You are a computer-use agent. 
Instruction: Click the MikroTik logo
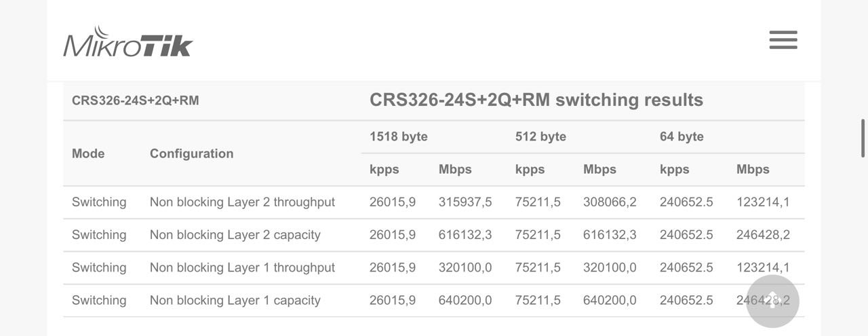pyautogui.click(x=128, y=42)
